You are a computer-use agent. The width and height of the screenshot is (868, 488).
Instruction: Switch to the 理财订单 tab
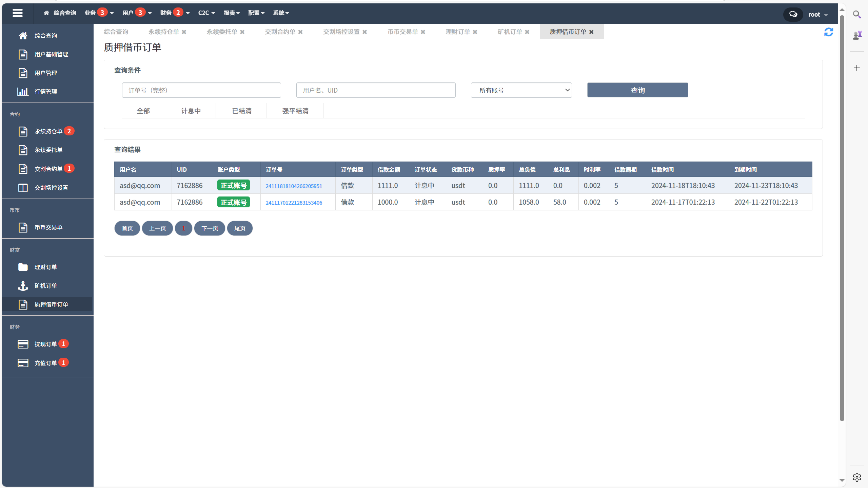(457, 32)
